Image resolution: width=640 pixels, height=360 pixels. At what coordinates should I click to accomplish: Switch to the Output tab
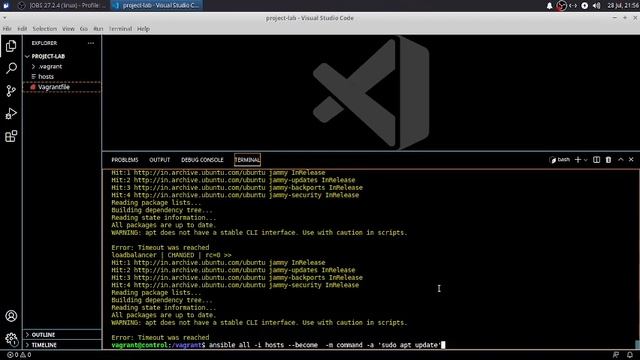160,160
